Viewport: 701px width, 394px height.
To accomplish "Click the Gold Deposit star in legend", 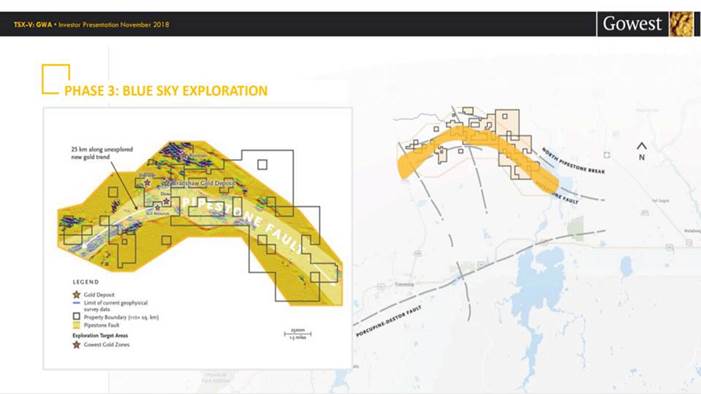I will [76, 295].
